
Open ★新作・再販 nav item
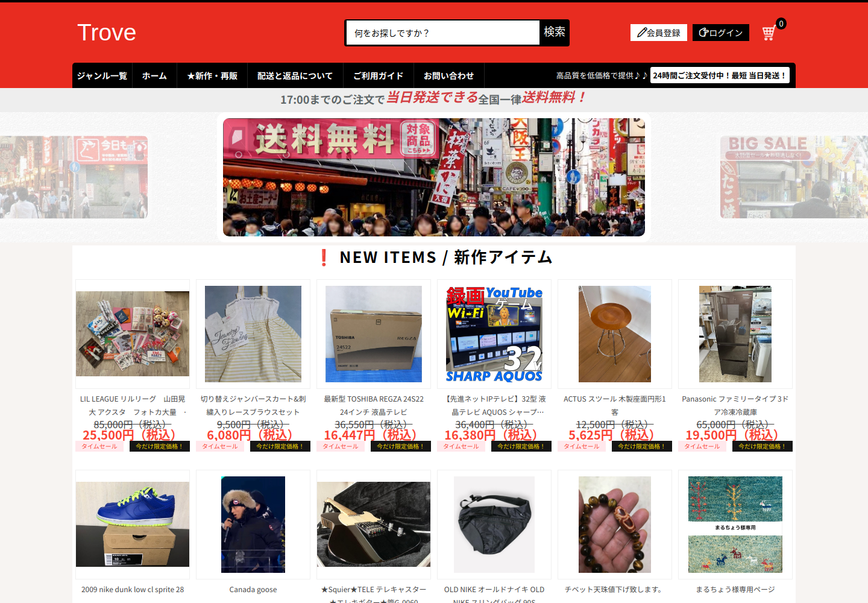[212, 75]
